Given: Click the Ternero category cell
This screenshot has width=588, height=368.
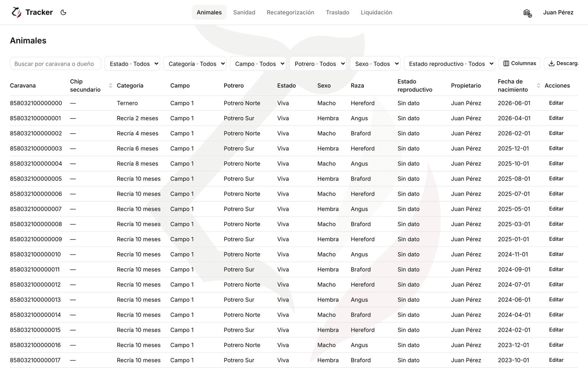Looking at the screenshot, I should point(127,103).
